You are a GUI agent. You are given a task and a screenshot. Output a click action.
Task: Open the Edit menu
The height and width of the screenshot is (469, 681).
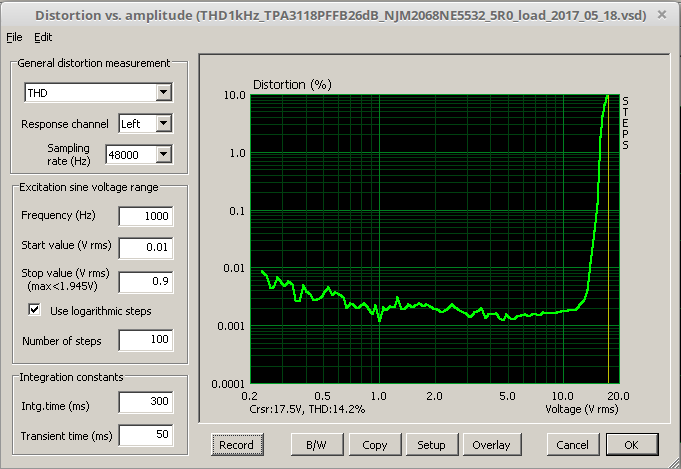coord(43,37)
